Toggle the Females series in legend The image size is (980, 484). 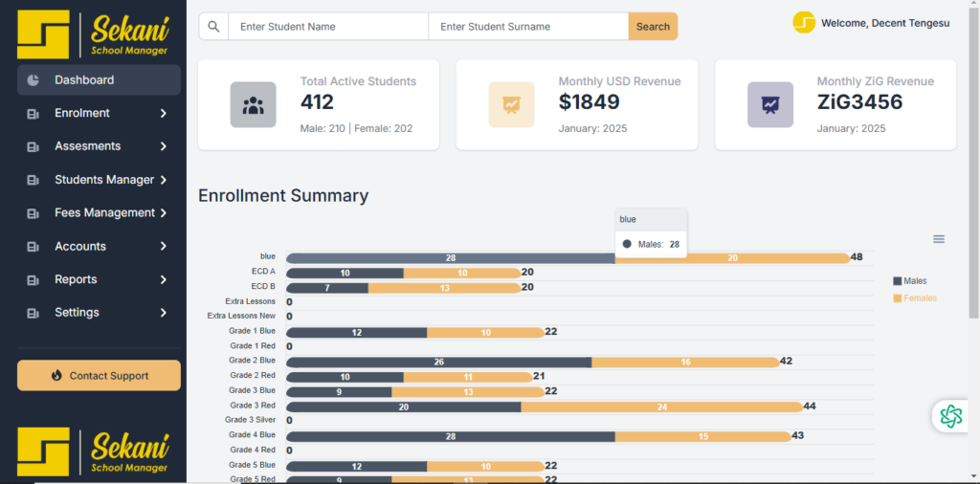click(914, 298)
